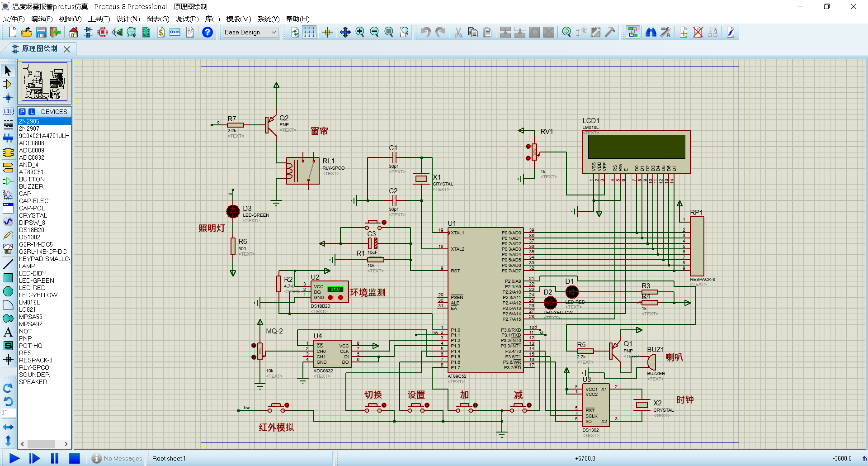The image size is (868, 466).
Task: Select graph mode tool
Action: pos(8,195)
